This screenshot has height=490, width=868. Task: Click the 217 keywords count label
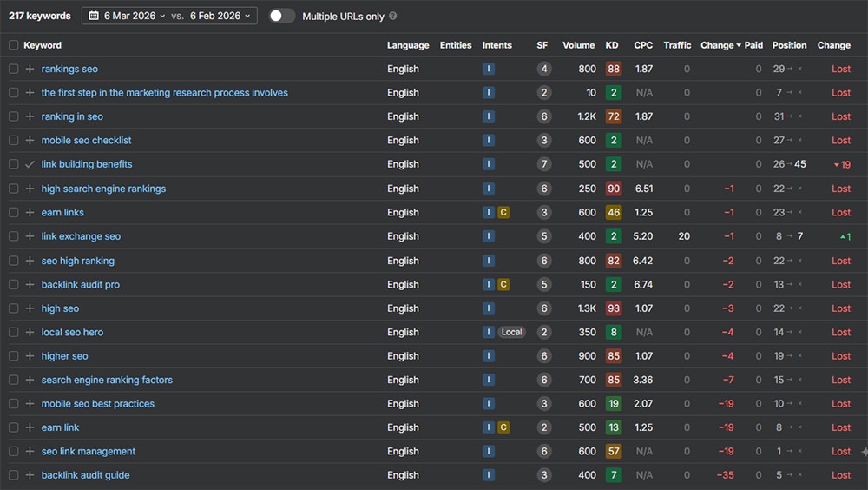point(40,16)
